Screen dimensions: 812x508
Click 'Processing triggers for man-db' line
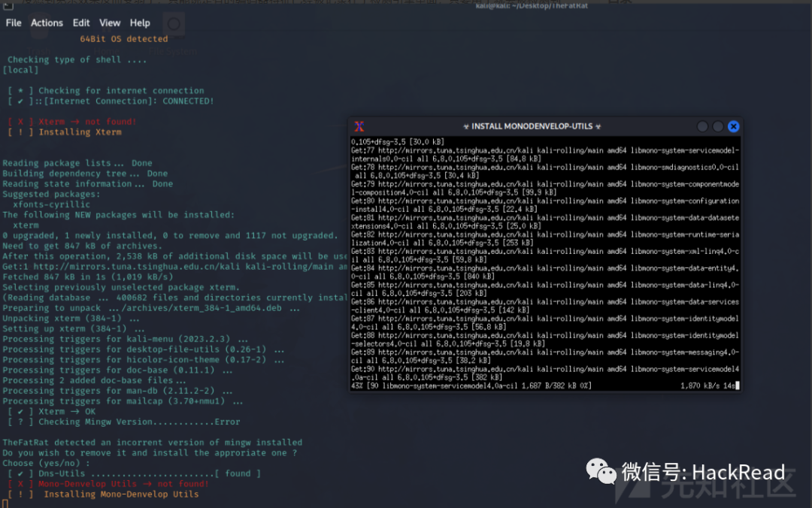pyautogui.click(x=117, y=391)
